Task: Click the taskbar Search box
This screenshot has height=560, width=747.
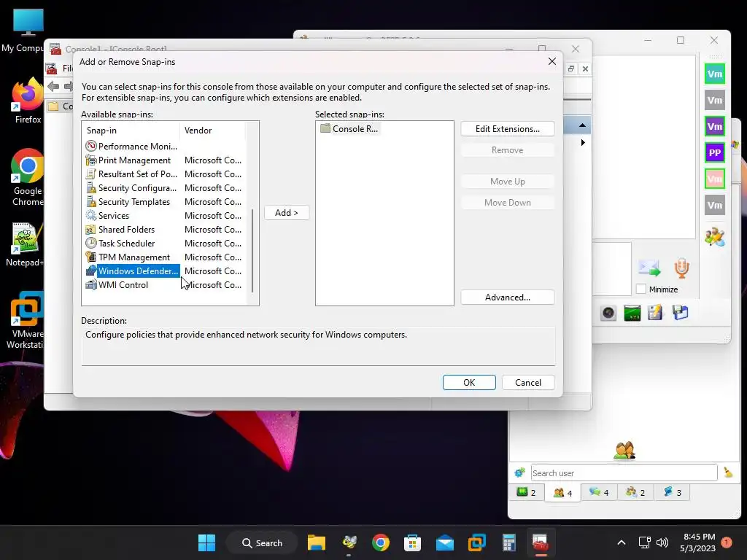Action: [x=262, y=542]
